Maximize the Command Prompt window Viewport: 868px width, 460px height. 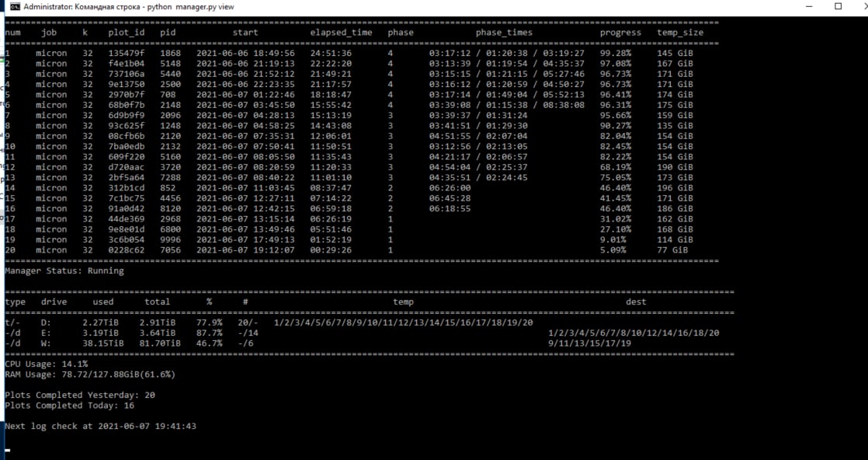[838, 7]
